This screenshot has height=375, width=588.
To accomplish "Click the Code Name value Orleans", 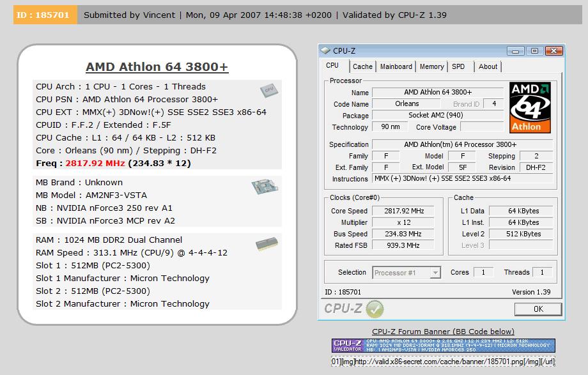I will pos(406,103).
